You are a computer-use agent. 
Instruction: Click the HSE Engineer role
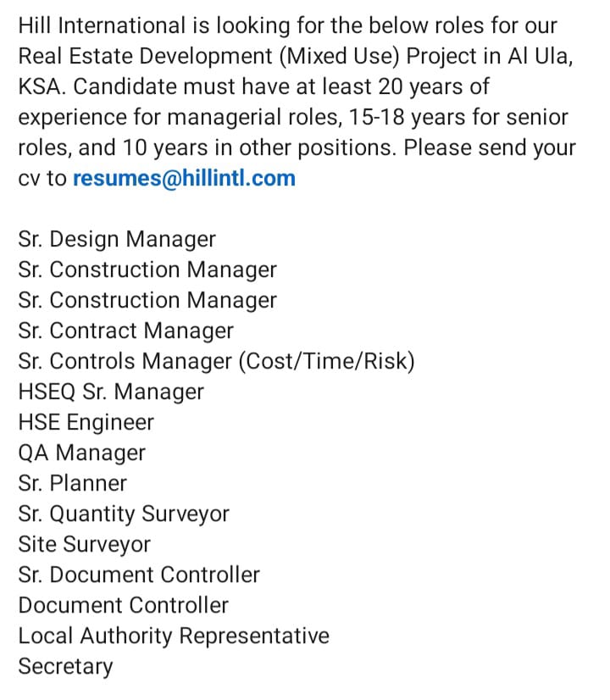(86, 423)
